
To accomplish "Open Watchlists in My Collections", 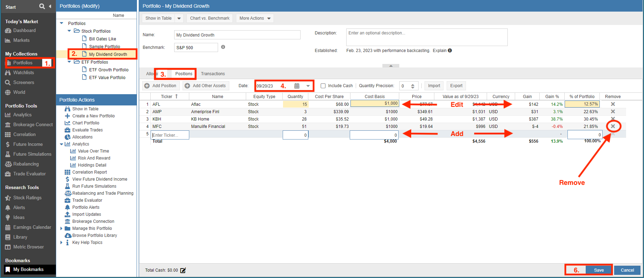I will point(24,73).
